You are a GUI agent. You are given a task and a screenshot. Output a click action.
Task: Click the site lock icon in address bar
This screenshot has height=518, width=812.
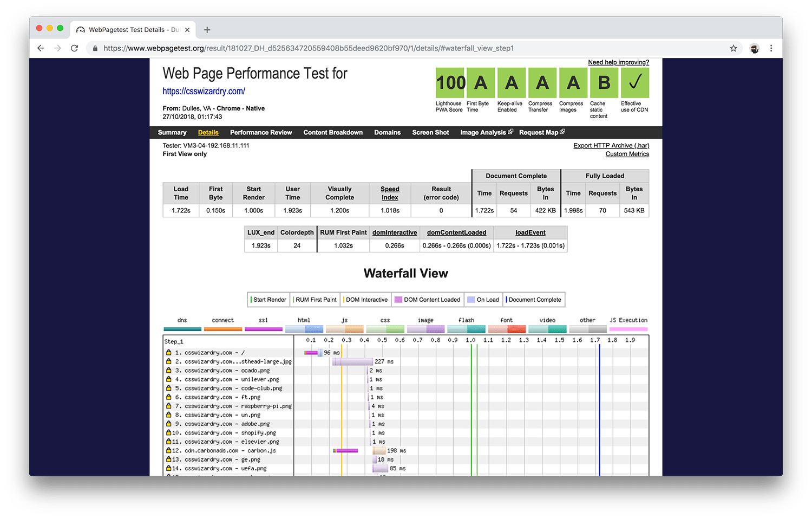click(x=95, y=48)
